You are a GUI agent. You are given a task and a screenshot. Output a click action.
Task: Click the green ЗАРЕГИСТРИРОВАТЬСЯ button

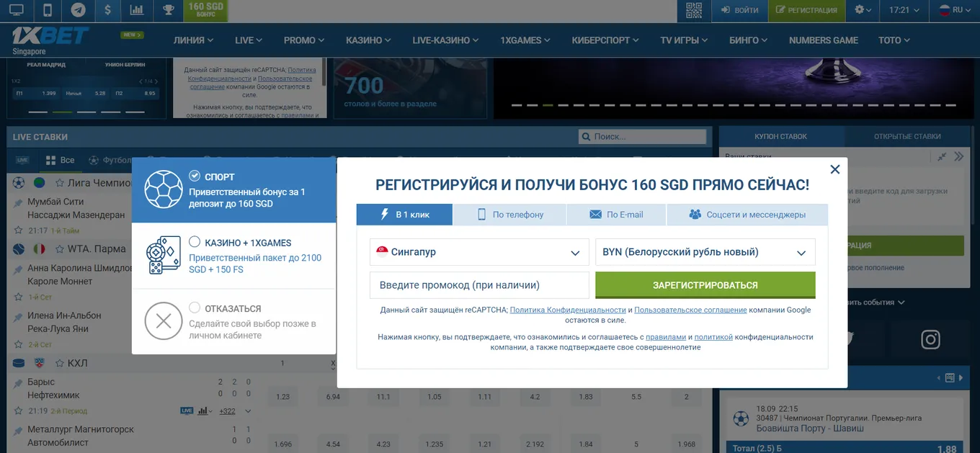[x=705, y=285]
